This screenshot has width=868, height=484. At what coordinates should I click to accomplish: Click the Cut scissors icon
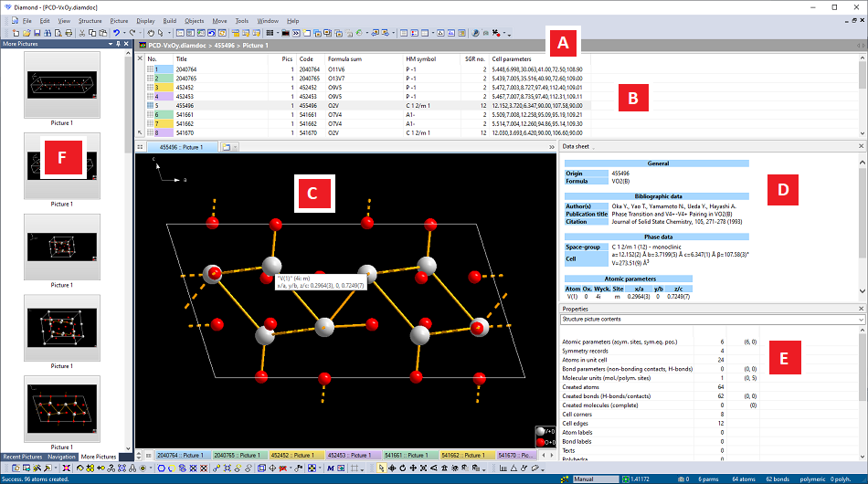[x=81, y=33]
